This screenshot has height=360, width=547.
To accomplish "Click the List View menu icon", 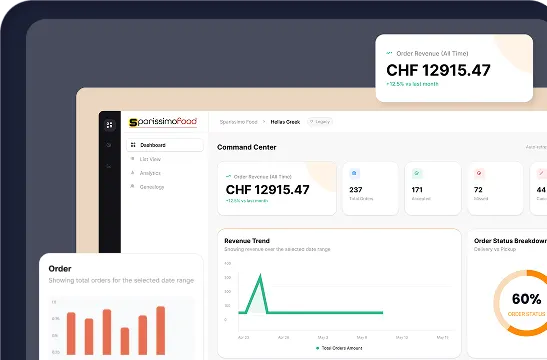I will pos(133,159).
